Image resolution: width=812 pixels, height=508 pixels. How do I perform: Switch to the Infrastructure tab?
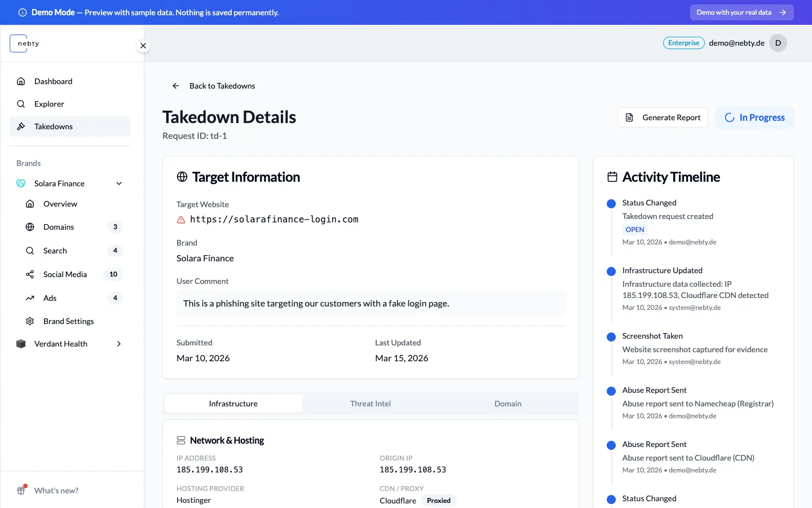tap(233, 404)
